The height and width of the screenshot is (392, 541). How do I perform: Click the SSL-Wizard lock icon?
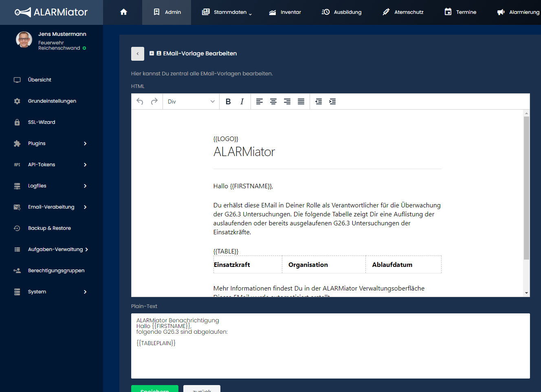17,122
